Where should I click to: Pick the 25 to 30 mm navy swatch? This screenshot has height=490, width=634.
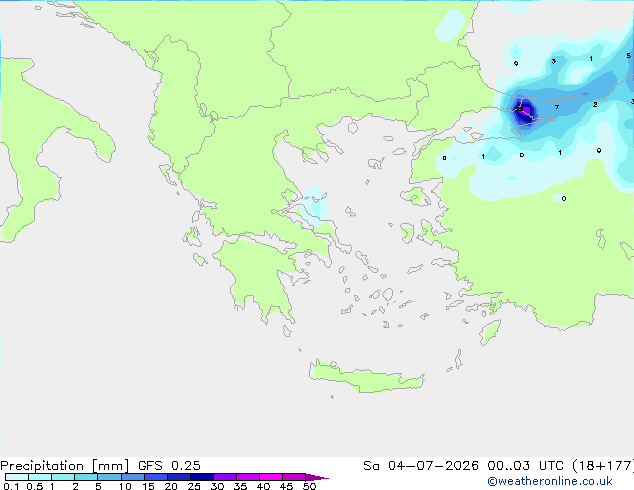point(202,477)
